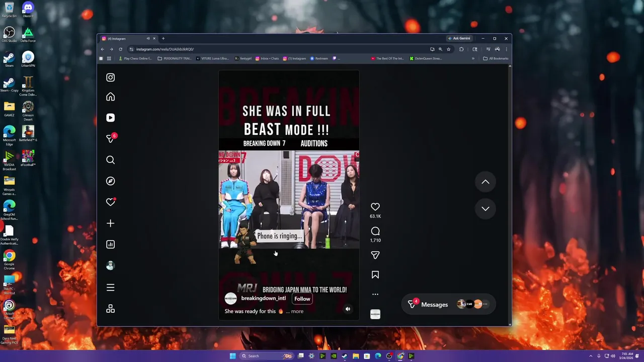The width and height of the screenshot is (644, 362).
Task: Open fentygirl bookmark
Action: pos(243,58)
